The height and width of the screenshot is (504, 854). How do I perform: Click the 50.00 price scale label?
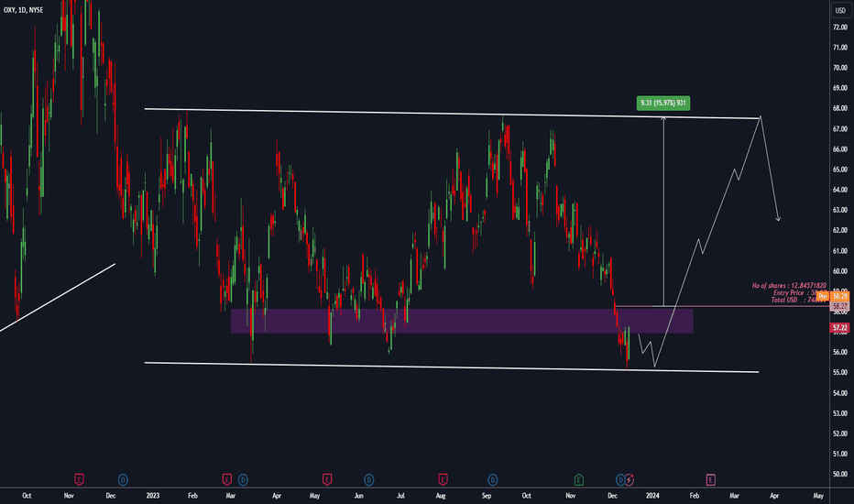pos(840,474)
